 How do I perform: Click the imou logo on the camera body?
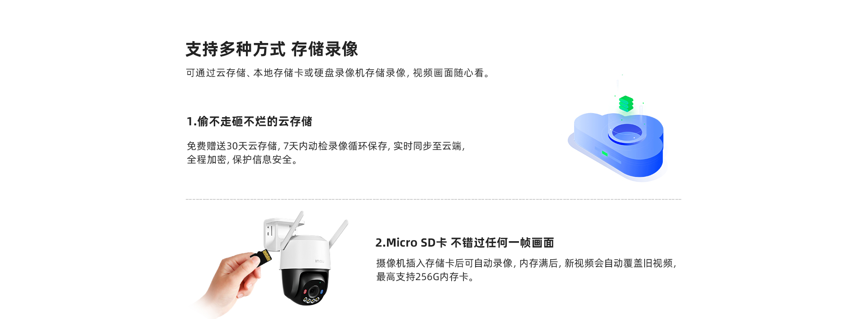point(320,262)
